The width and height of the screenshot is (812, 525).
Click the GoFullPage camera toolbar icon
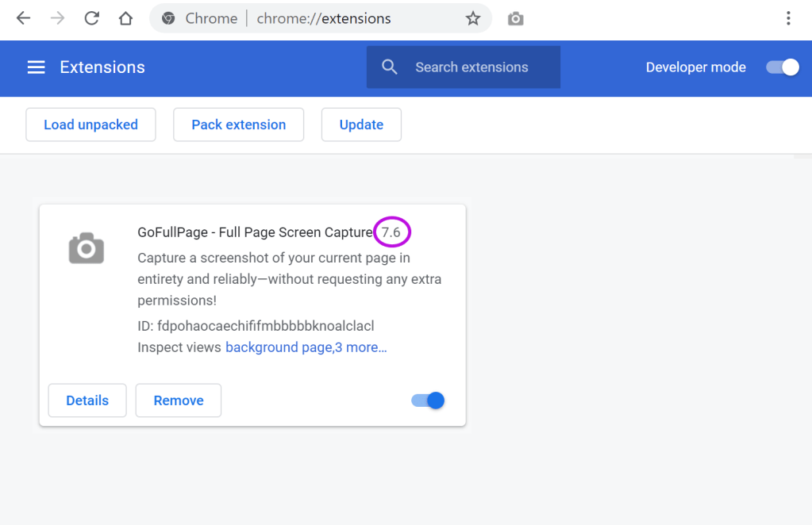(x=516, y=18)
